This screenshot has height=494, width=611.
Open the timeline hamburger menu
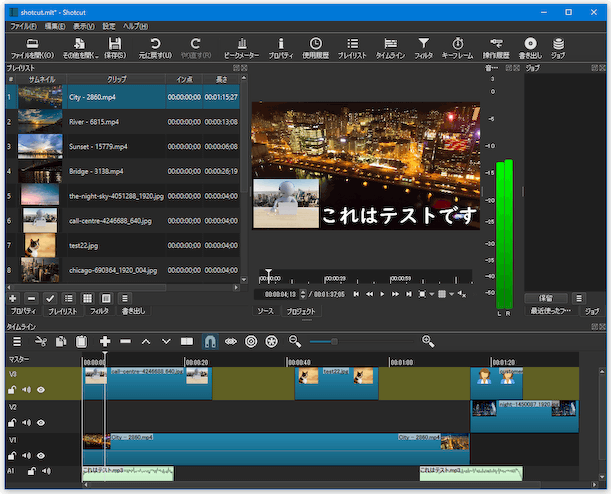point(17,342)
